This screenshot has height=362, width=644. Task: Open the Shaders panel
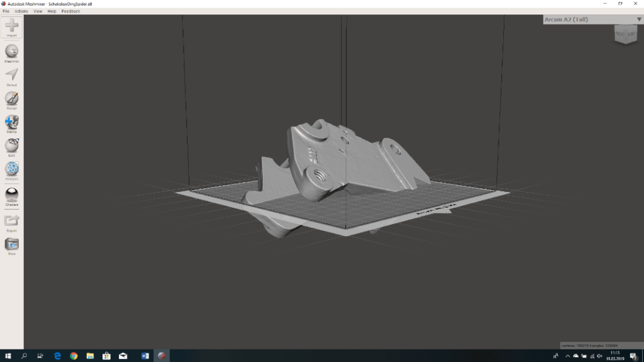point(11,195)
